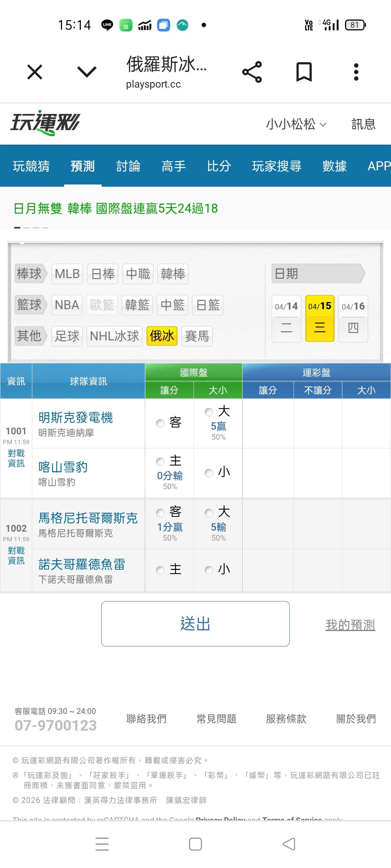Select 日棒 league filter

point(103,274)
